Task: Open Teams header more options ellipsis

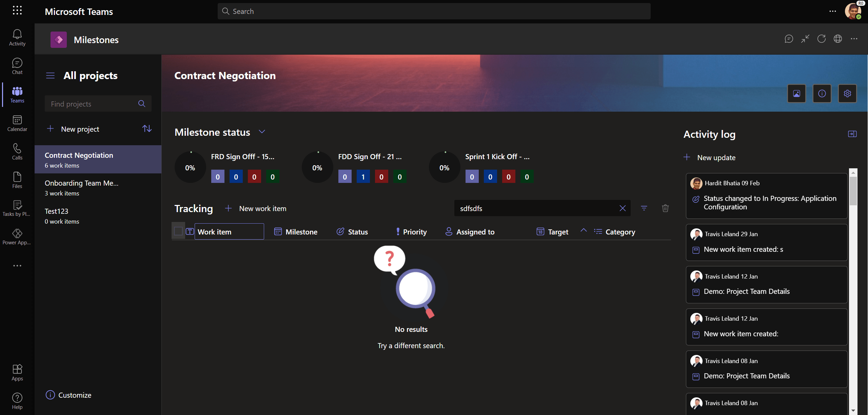Action: [x=832, y=11]
